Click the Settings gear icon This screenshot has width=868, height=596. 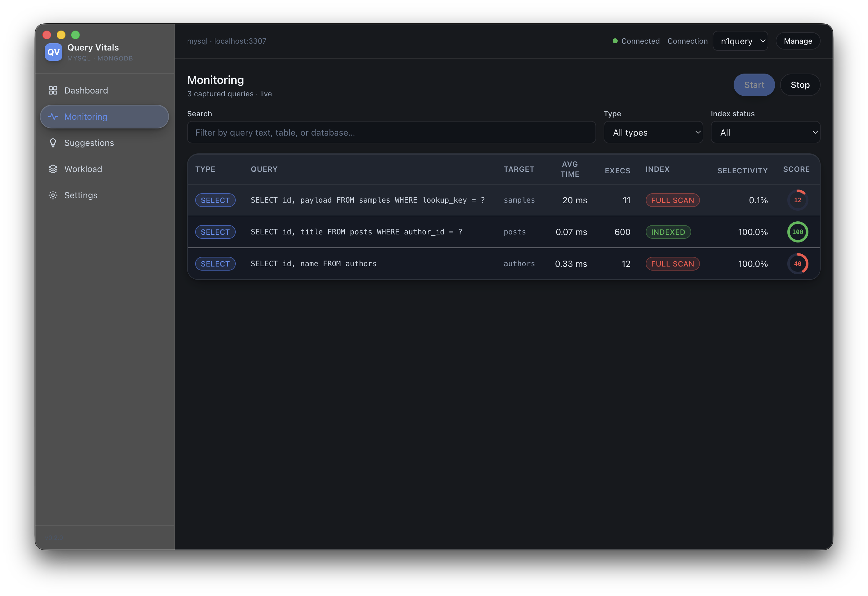pos(53,195)
